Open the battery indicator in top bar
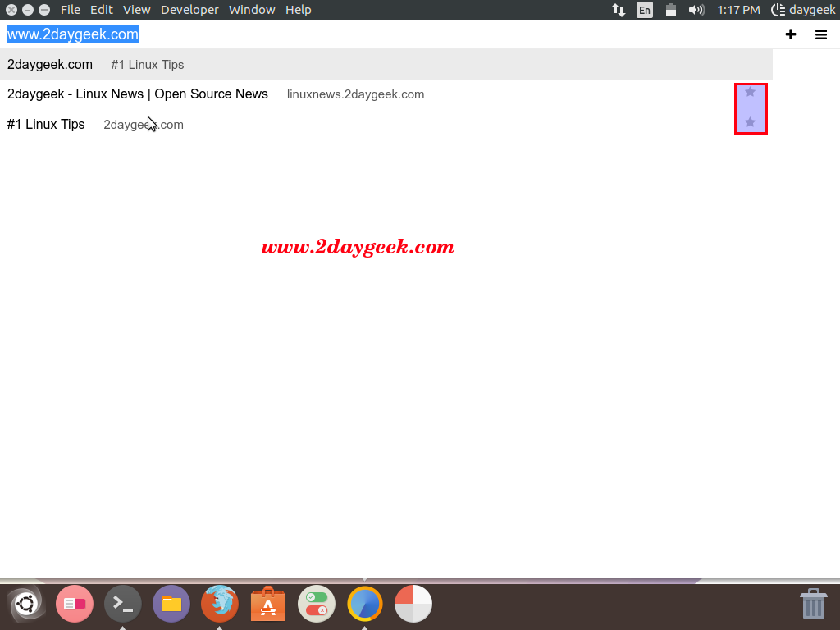This screenshot has height=630, width=840. pyautogui.click(x=670, y=10)
